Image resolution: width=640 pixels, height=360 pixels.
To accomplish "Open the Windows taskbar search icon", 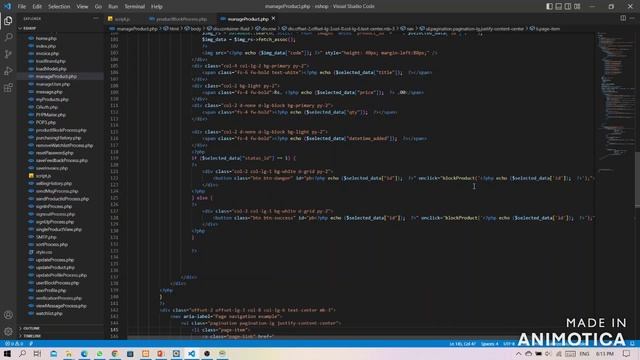I will (x=22, y=353).
